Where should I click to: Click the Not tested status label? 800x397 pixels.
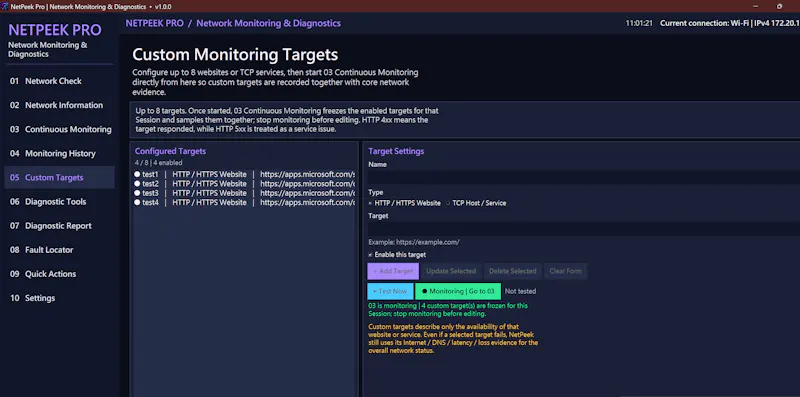(520, 291)
